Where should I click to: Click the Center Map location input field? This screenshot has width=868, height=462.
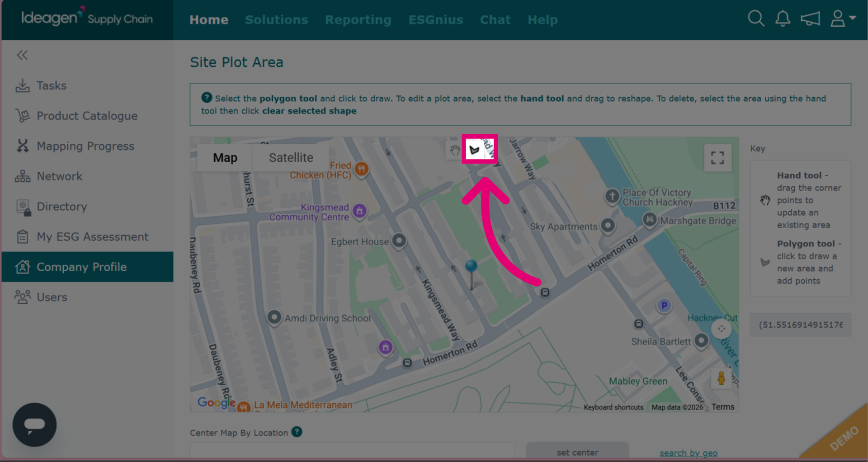point(352,451)
